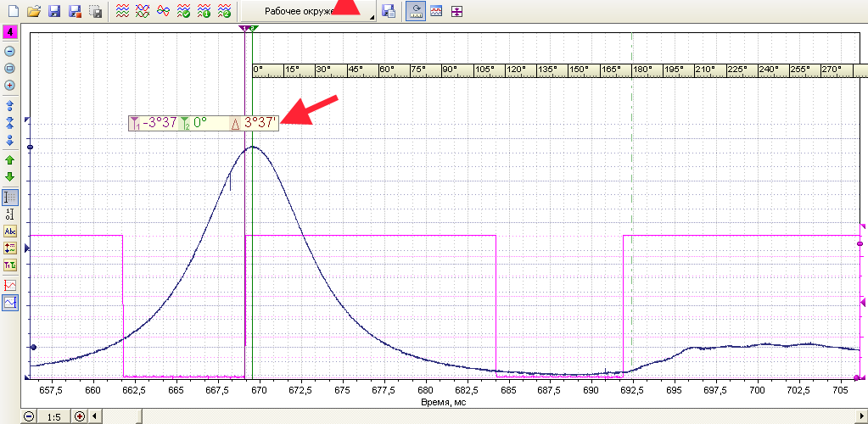Open file with the folder icon
The height and width of the screenshot is (424, 868).
(x=34, y=10)
